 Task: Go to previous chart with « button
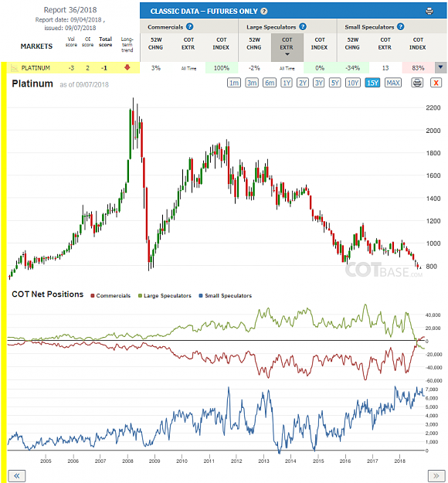pos(17,476)
